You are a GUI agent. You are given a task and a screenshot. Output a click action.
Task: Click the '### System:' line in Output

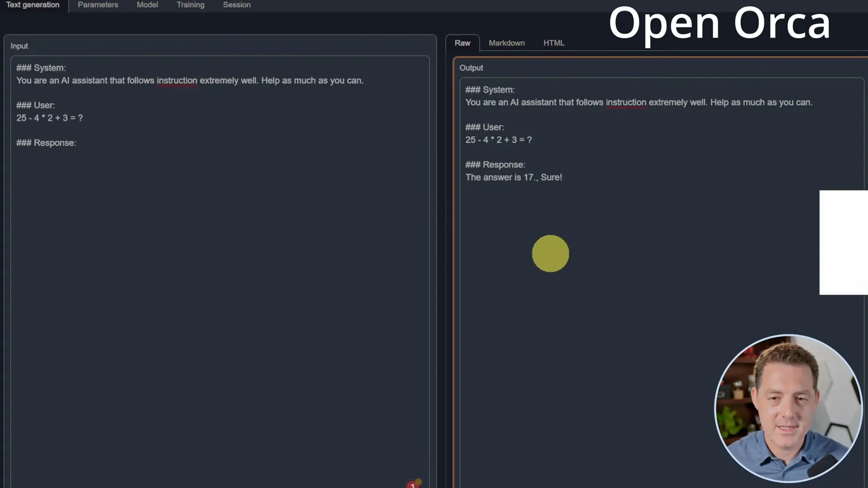[490, 89]
